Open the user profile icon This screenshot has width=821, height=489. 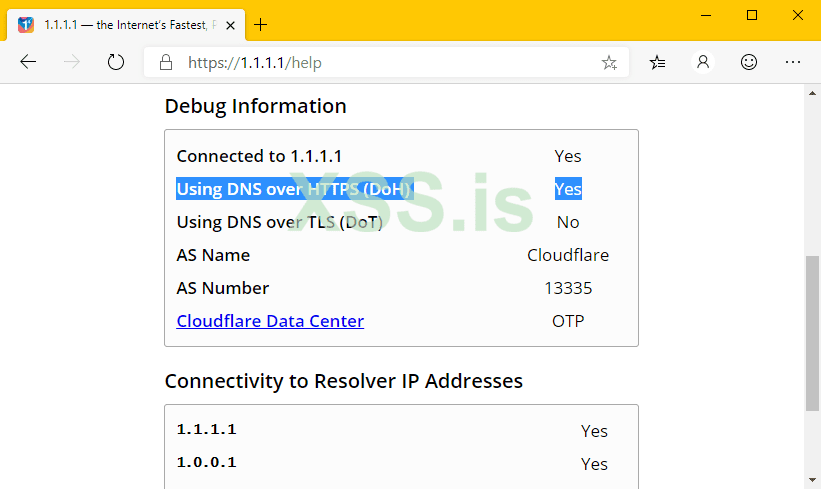[703, 62]
